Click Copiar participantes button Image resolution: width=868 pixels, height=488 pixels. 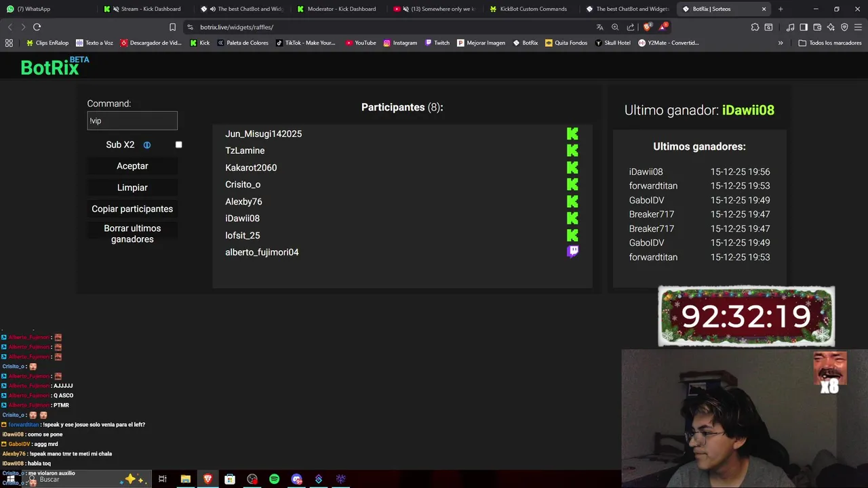[x=132, y=209]
